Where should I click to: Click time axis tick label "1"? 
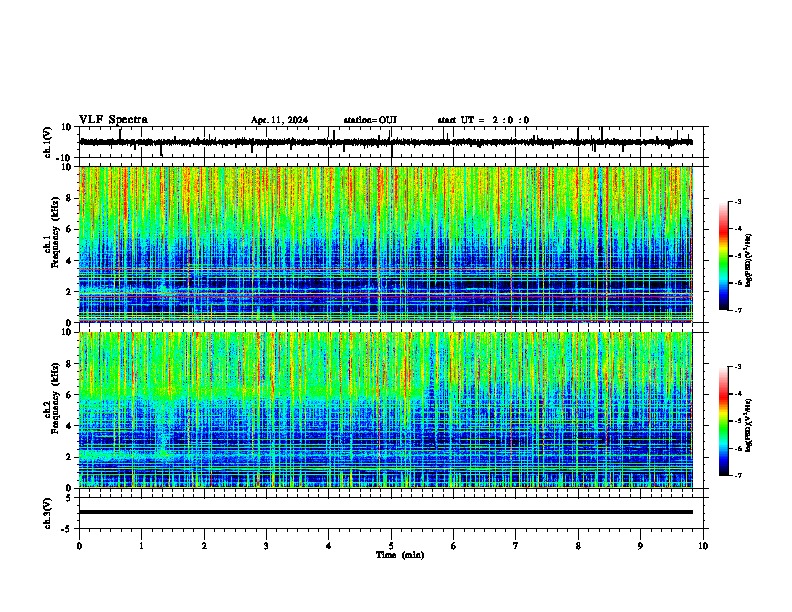(x=141, y=546)
